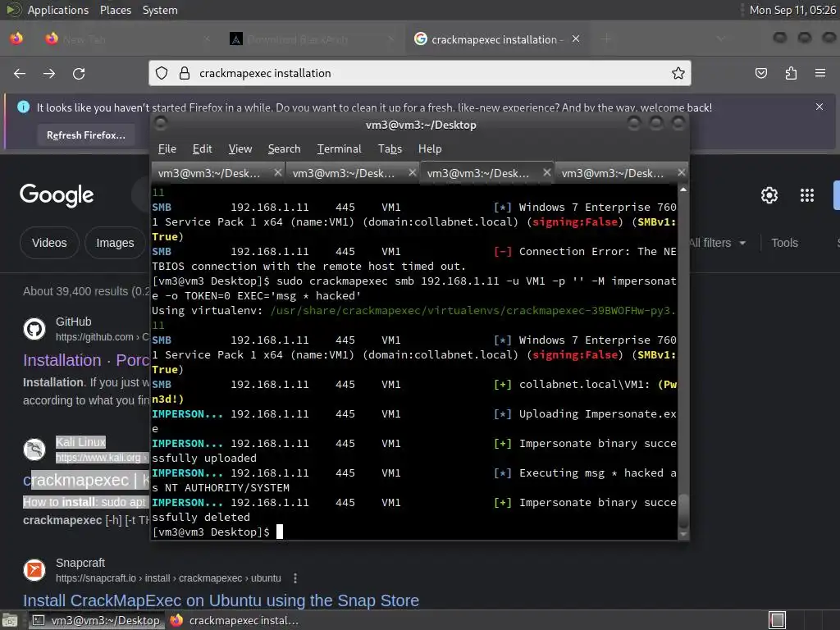Image resolution: width=840 pixels, height=630 pixels.
Task: Open the Google apps grid
Action: coord(807,195)
